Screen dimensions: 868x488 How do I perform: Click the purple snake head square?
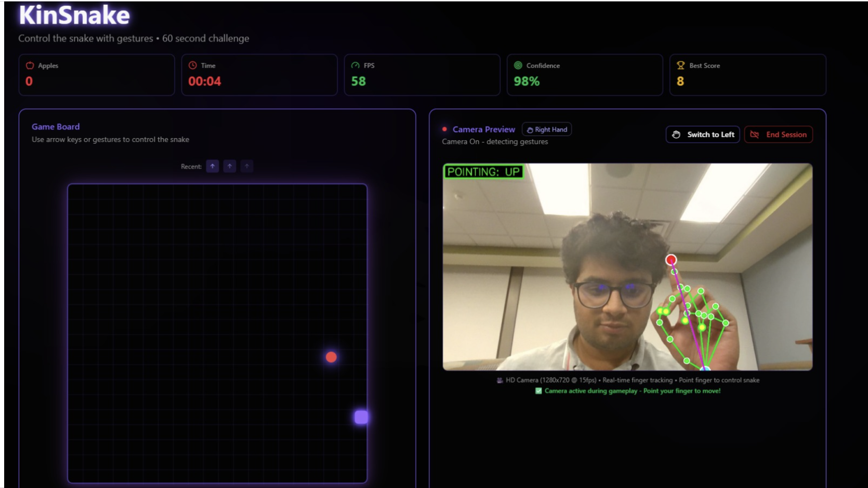[x=361, y=417]
